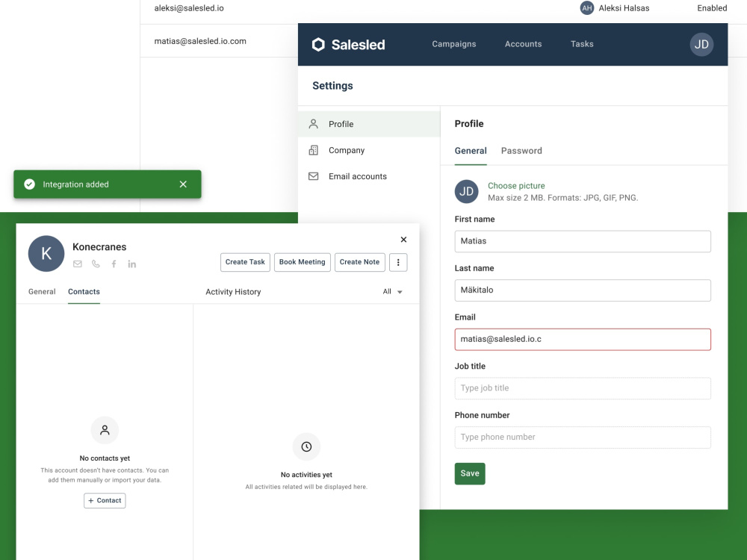The width and height of the screenshot is (747, 560).
Task: Open the JD user avatar menu in navbar
Action: pyautogui.click(x=701, y=44)
